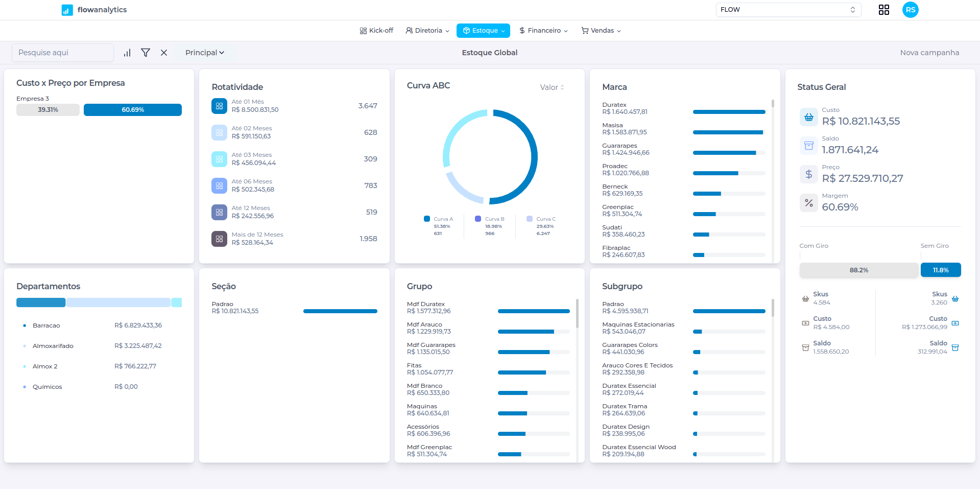Click the Até 12 Meses rotatividade icon
This screenshot has height=489, width=980.
(x=219, y=212)
